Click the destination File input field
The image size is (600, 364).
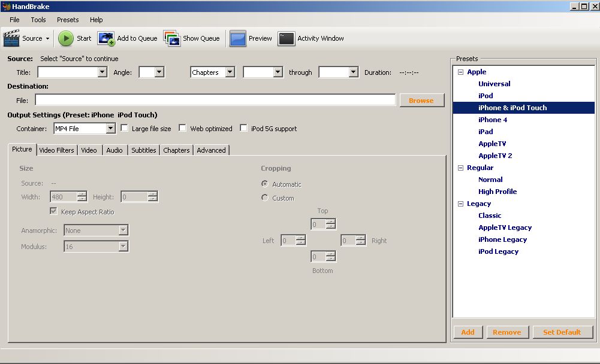tap(215, 100)
